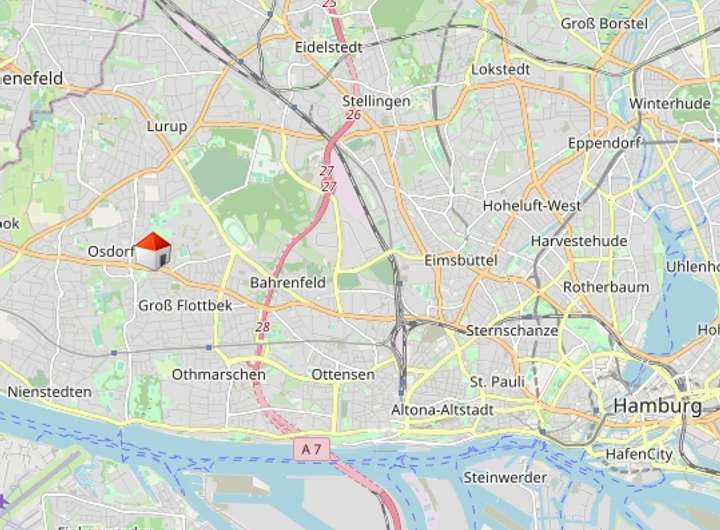Click the Hamburg city label
The image size is (720, 530).
658,406
